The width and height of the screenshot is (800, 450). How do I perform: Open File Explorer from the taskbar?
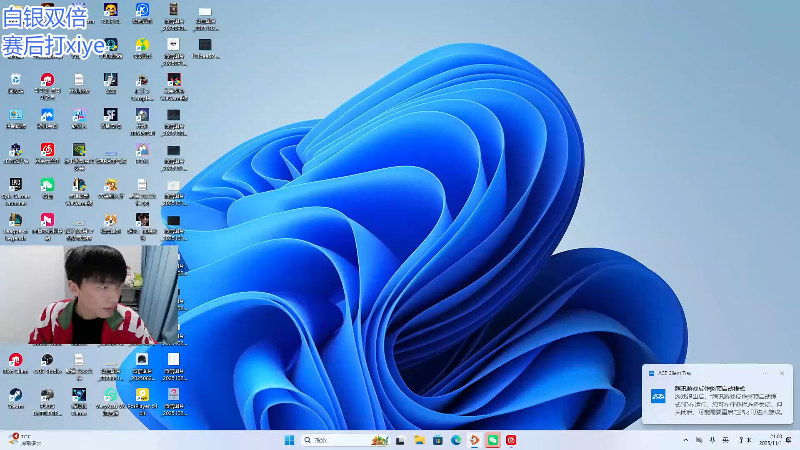tap(420, 440)
